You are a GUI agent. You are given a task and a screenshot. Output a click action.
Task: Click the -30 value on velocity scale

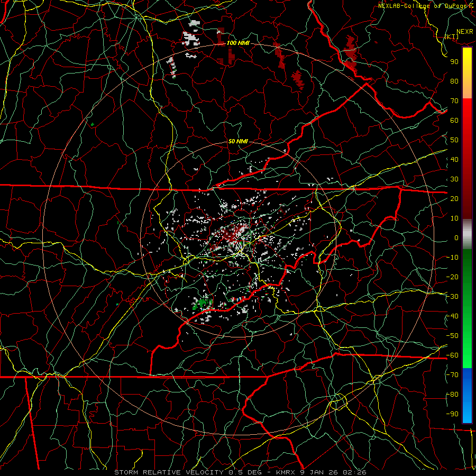coord(452,297)
